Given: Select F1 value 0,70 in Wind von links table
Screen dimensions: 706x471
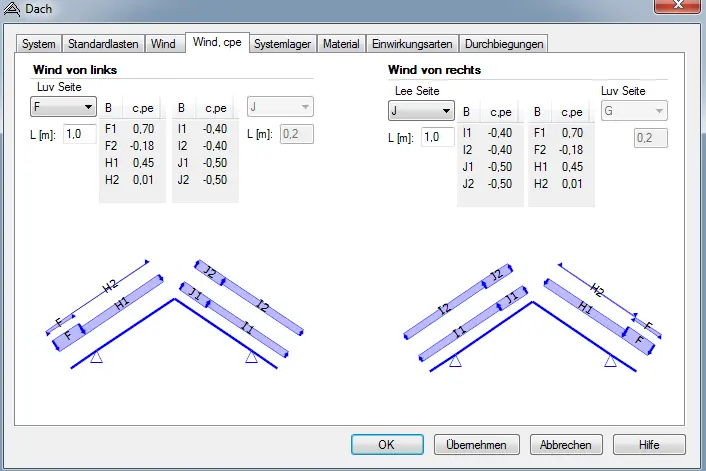Looking at the screenshot, I should tap(143, 129).
